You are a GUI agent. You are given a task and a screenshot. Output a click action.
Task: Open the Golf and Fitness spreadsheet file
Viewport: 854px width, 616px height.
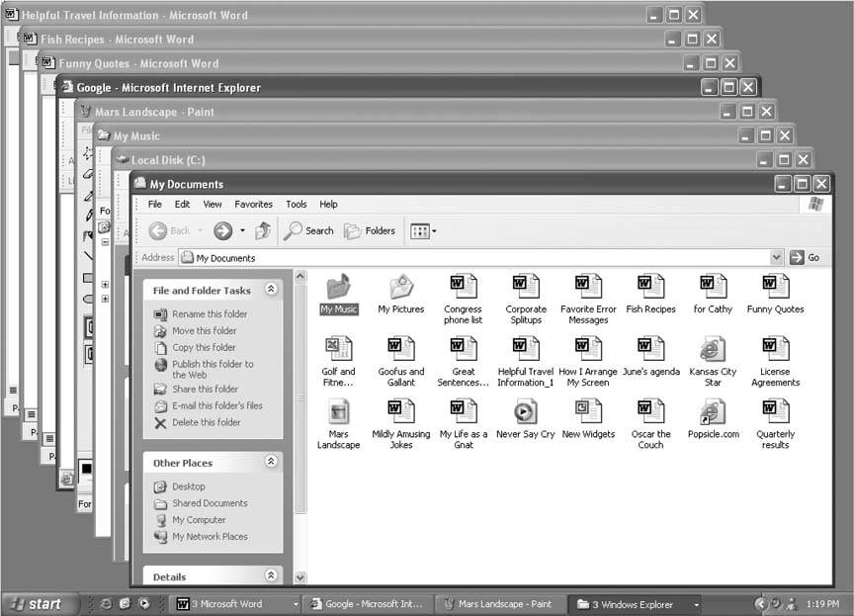pyautogui.click(x=338, y=350)
